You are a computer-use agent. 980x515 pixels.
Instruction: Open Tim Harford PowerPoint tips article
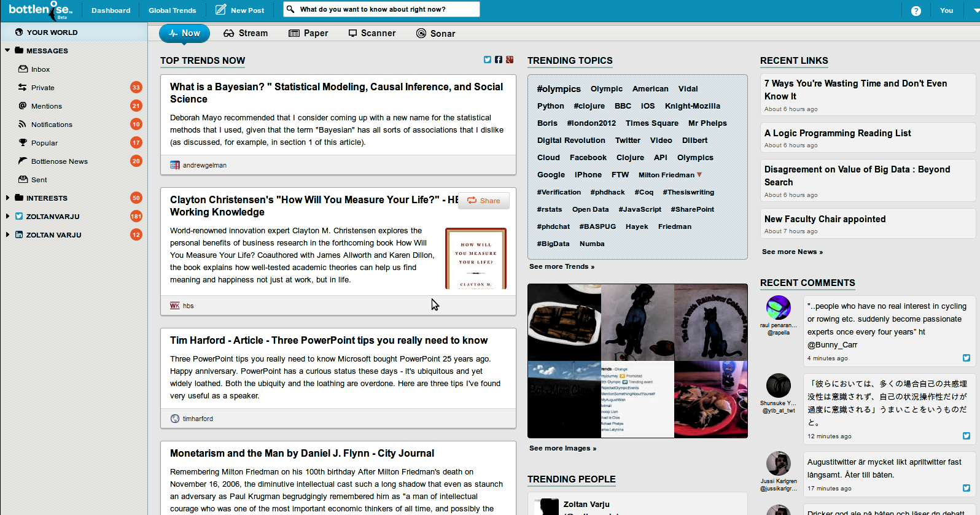pos(329,341)
